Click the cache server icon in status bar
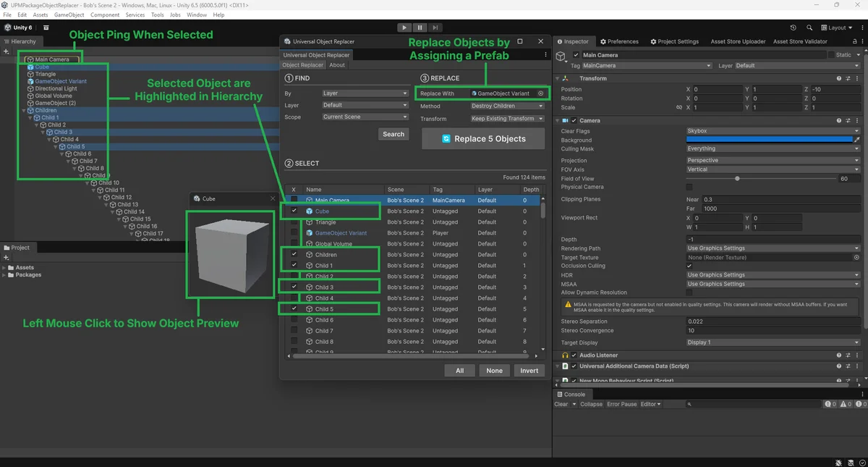The image size is (868, 467). click(x=849, y=462)
